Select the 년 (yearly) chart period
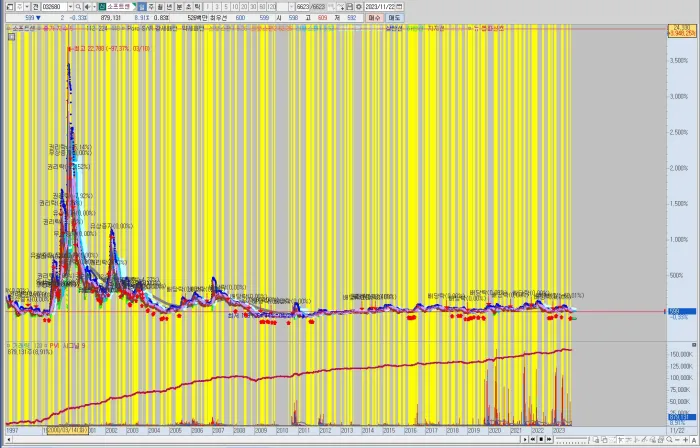Image resolution: width=700 pixels, height=448 pixels. pyautogui.click(x=169, y=7)
